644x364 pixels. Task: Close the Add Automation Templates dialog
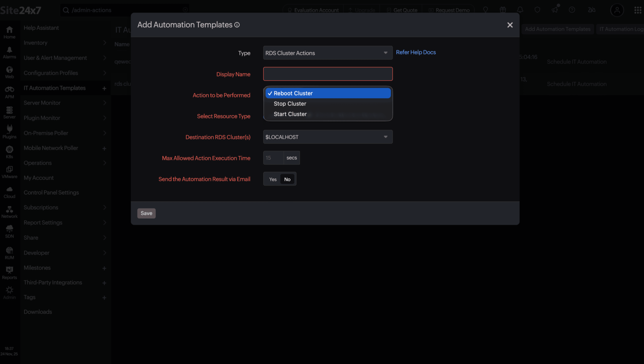[510, 25]
